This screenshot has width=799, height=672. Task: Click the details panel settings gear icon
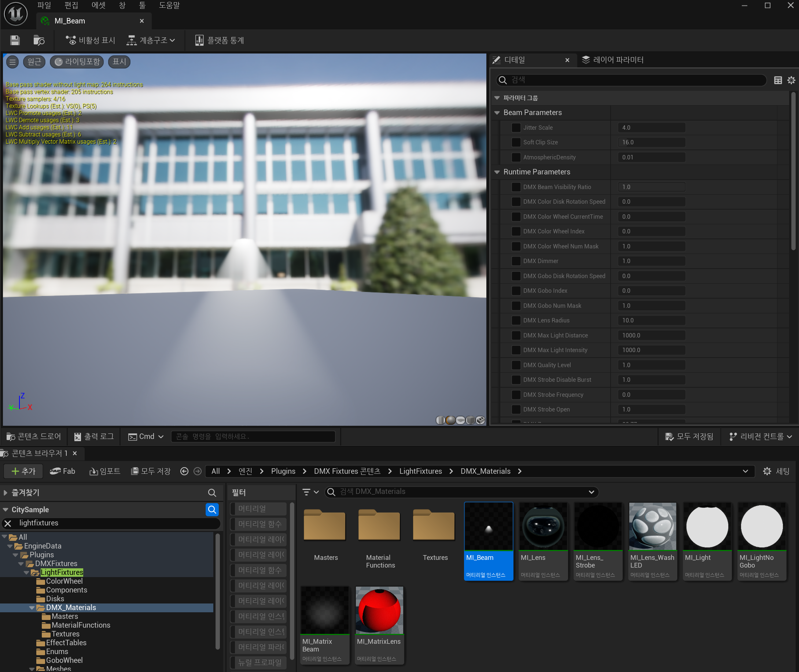tap(791, 80)
